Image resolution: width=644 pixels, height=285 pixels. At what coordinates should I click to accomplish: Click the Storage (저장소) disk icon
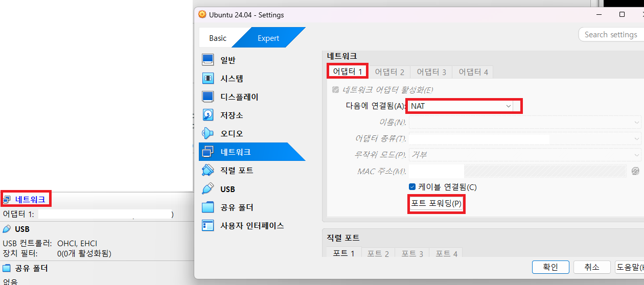[208, 115]
